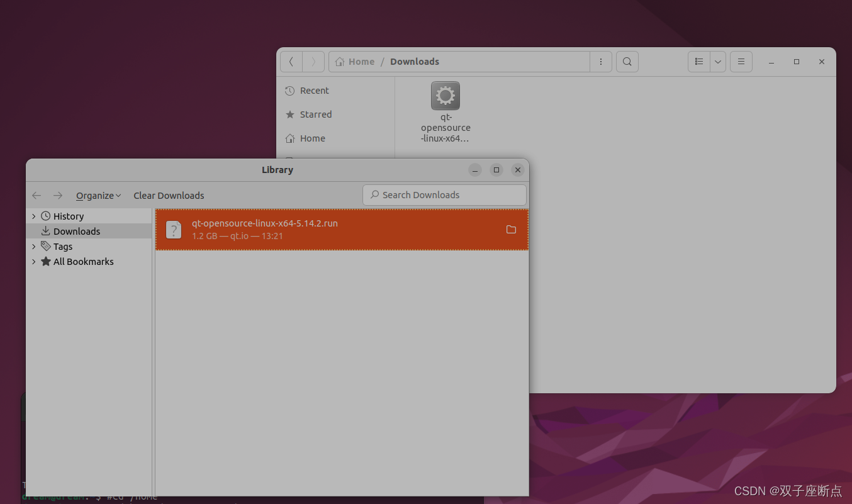Select Downloads in the Files path bar
This screenshot has height=504, width=852.
(415, 62)
